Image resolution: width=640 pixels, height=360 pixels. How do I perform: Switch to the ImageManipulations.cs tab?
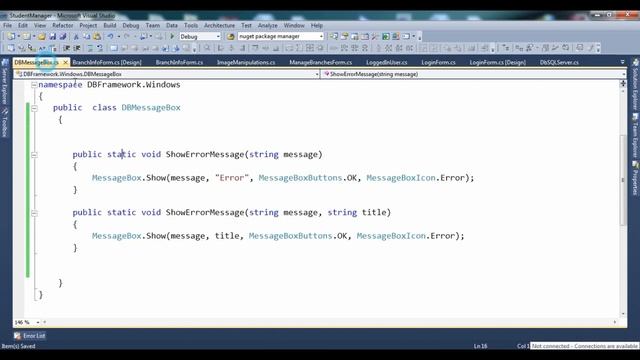[246, 62]
